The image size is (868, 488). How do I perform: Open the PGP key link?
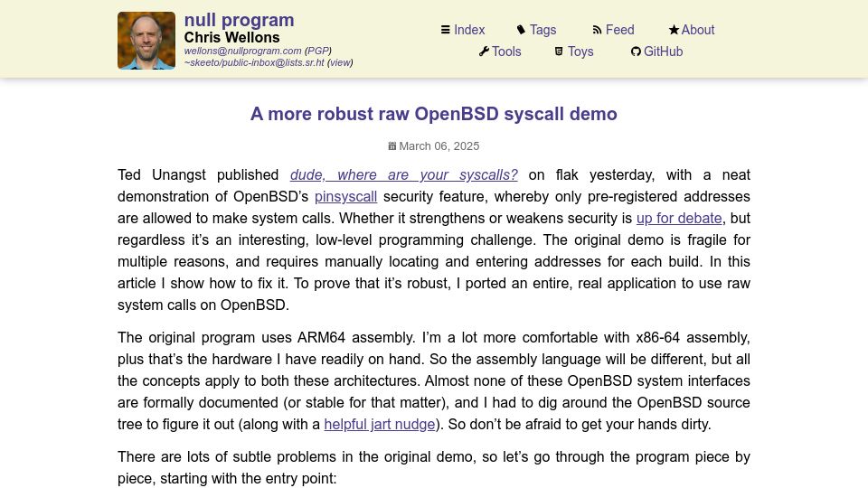coord(317,51)
